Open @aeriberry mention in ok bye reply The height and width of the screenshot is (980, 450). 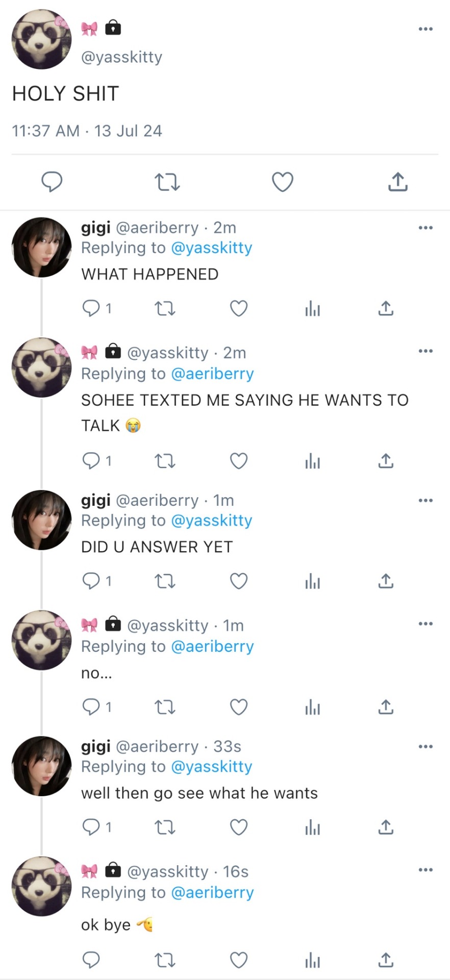point(212,892)
